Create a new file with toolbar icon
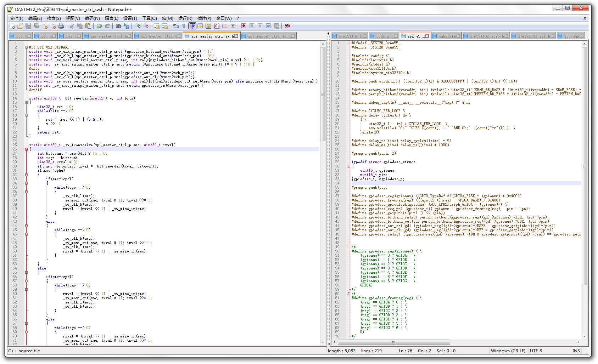This screenshot has height=364, width=598. (12, 26)
